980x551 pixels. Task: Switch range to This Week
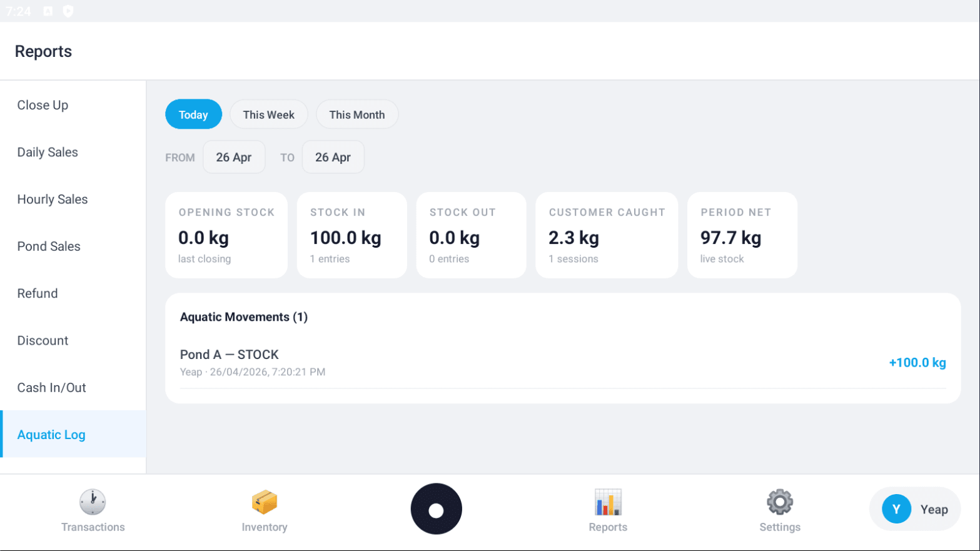tap(268, 114)
